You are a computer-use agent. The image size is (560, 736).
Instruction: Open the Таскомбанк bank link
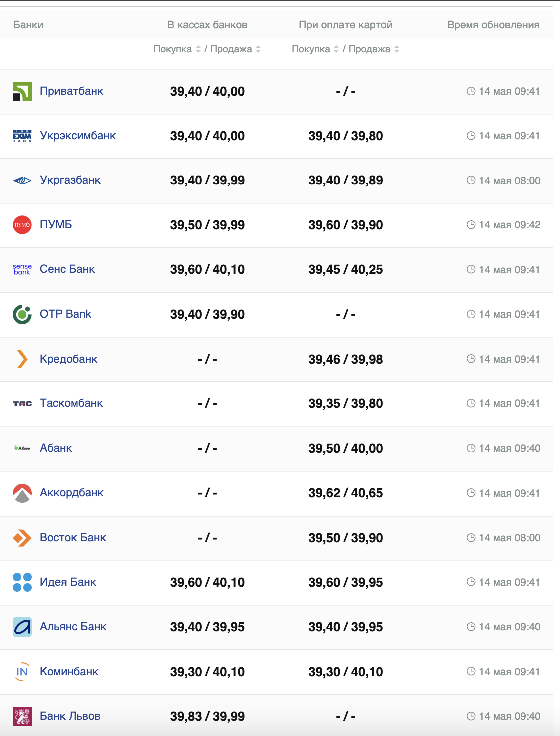pyautogui.click(x=71, y=403)
